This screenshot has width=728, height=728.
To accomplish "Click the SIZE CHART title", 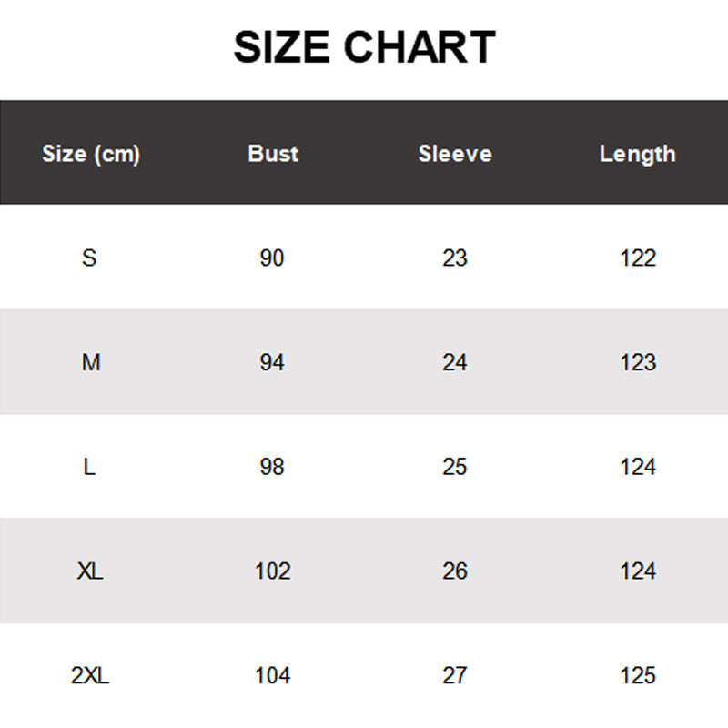I will tap(364, 47).
